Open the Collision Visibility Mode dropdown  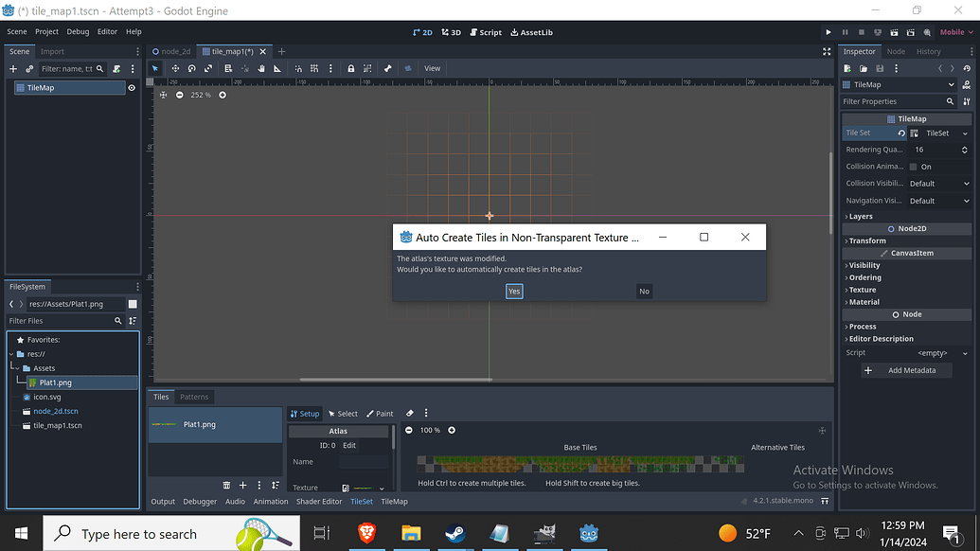pos(938,183)
